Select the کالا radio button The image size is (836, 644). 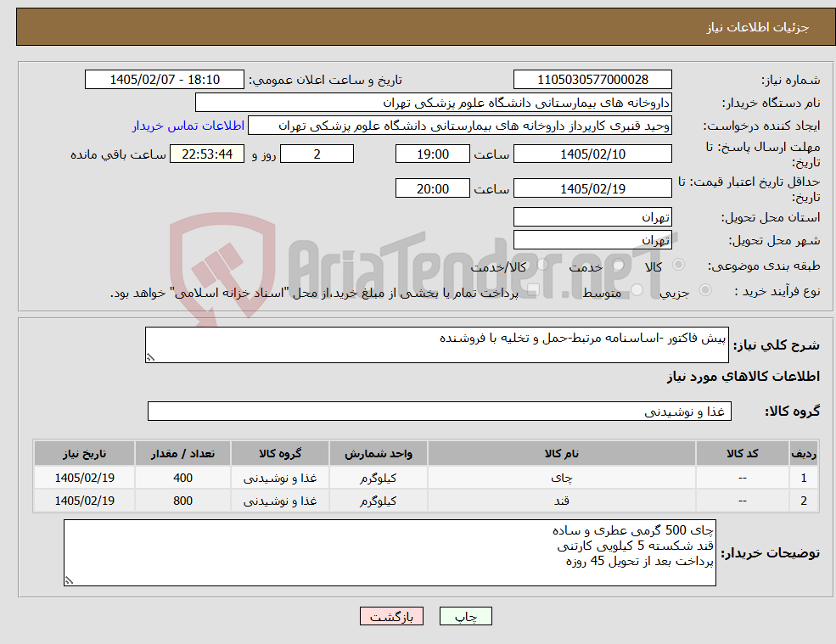[x=679, y=265]
